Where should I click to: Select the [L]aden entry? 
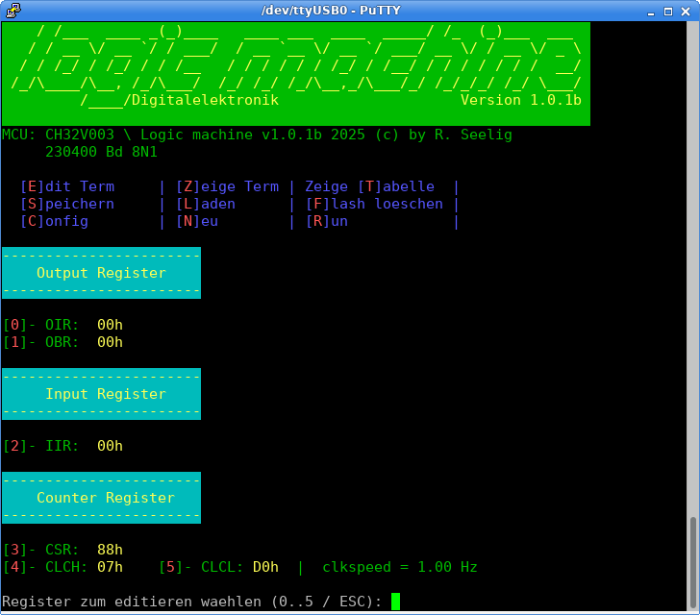click(206, 204)
